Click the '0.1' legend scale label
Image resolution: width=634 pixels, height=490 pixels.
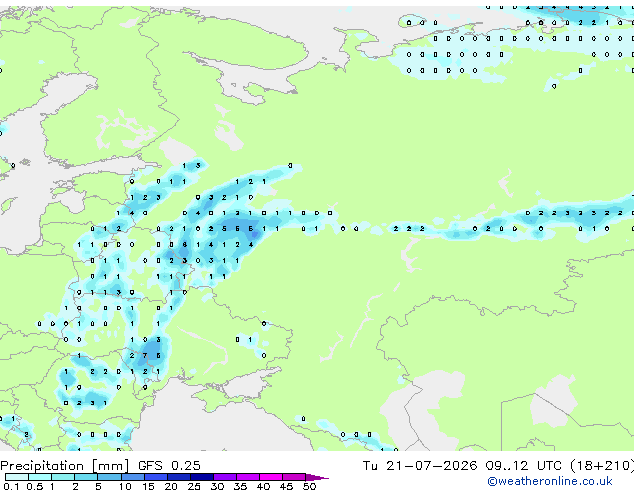pos(11,486)
